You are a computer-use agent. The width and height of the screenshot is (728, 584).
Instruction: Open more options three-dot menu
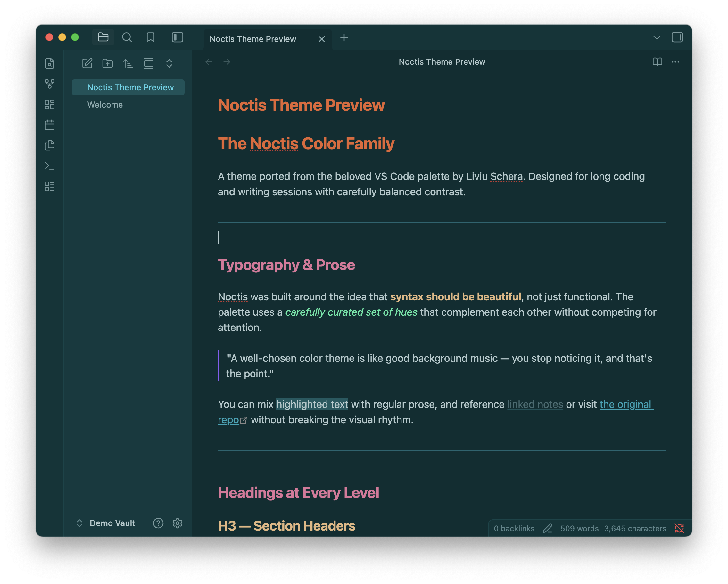coord(675,62)
